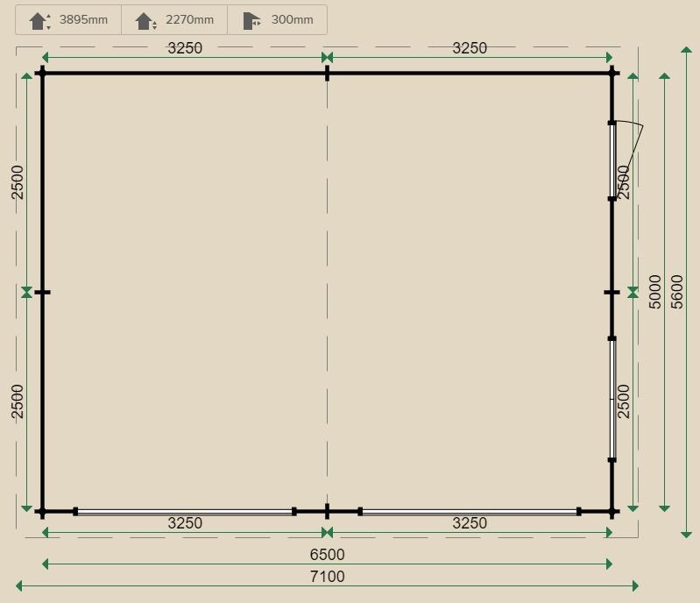Select the bottom-left wall window
Screen dimensions: 700x603
(x=184, y=511)
